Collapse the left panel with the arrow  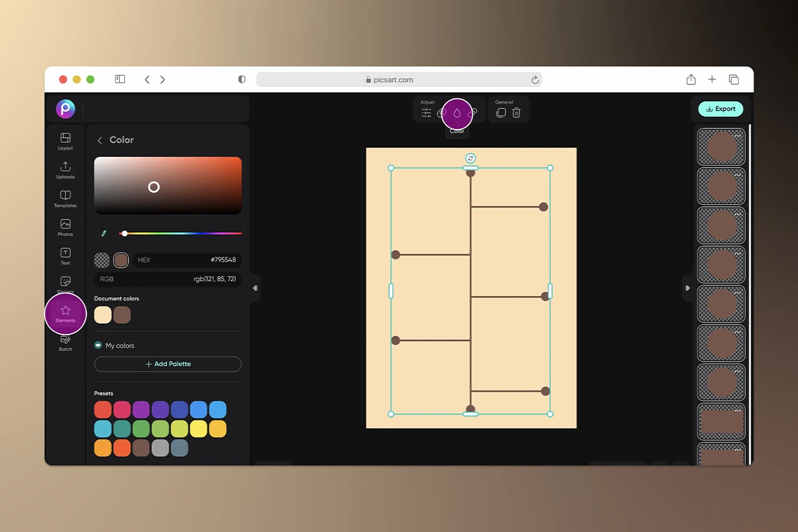click(x=255, y=288)
